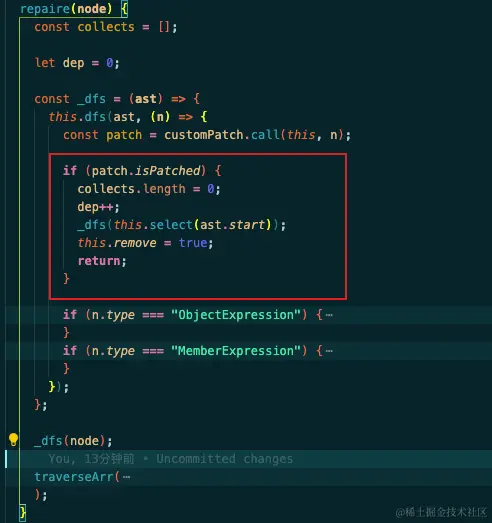Screen dimensions: 492x523
Task: Click the 'traverseArr' function name
Action: [74, 477]
